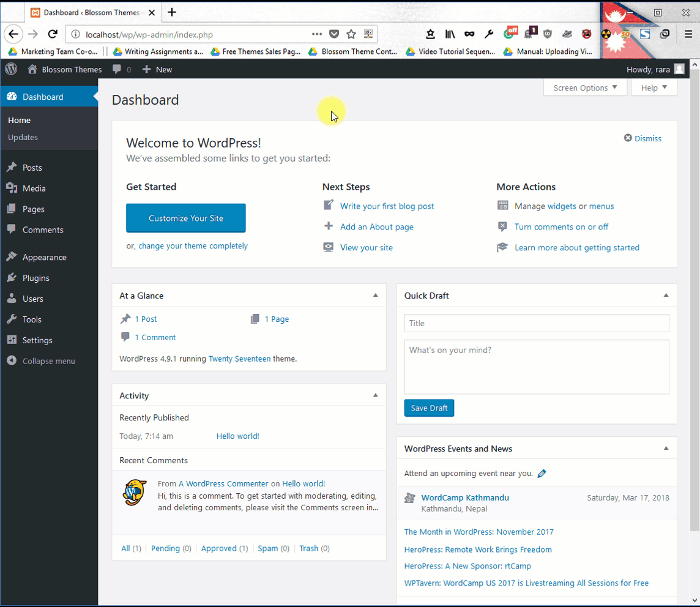Filter comments by Trash
700x607 pixels.
[309, 548]
